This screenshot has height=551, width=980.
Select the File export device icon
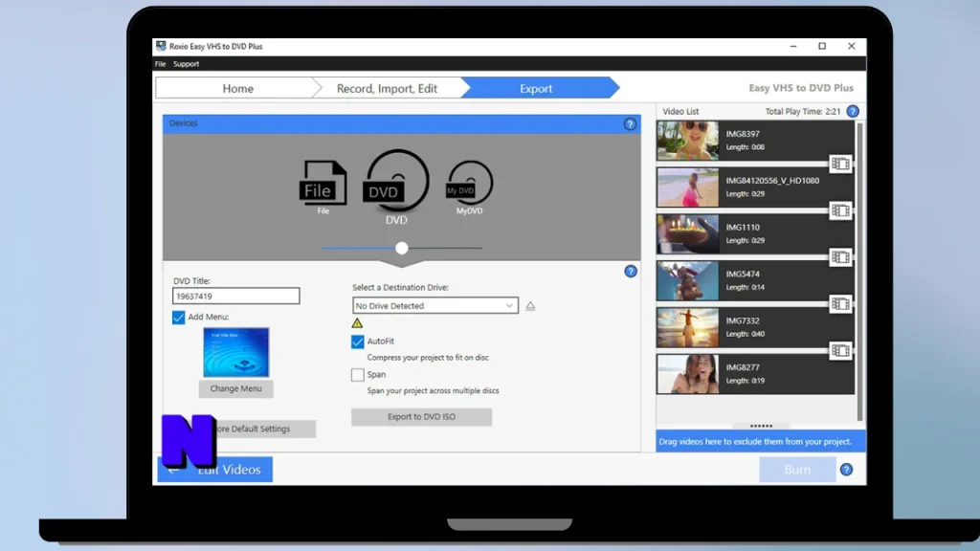pyautogui.click(x=323, y=183)
